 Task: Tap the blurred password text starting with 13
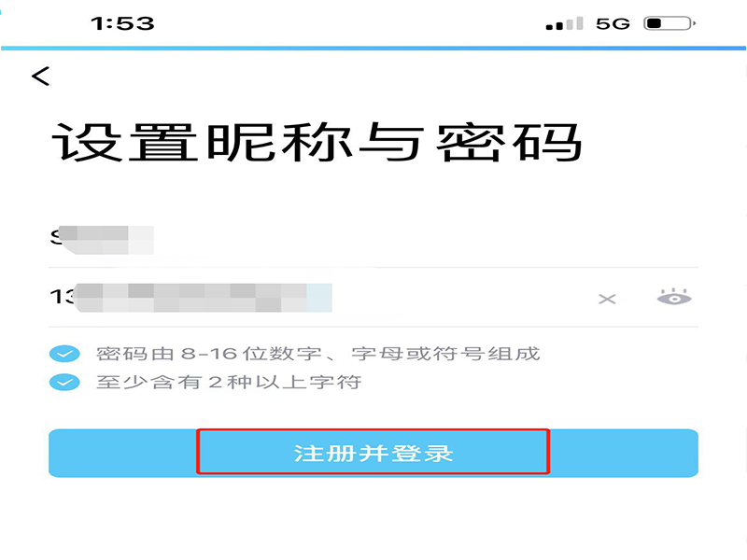click(190, 297)
